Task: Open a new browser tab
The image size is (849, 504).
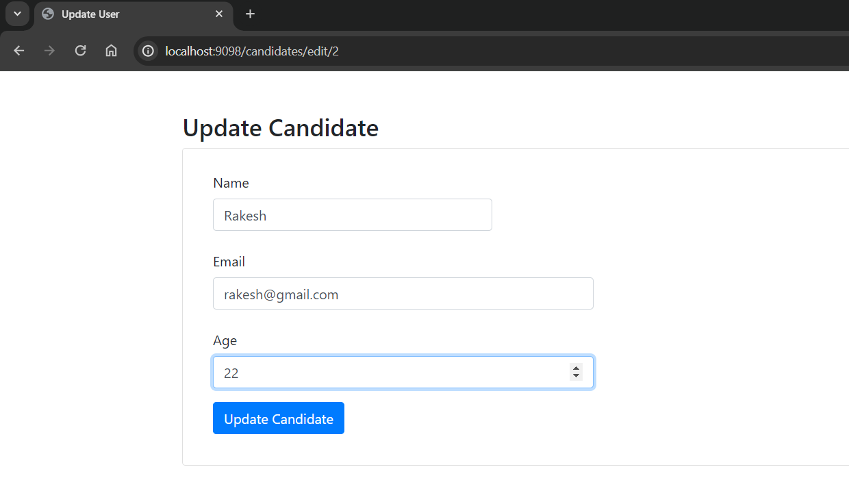Action: (250, 14)
